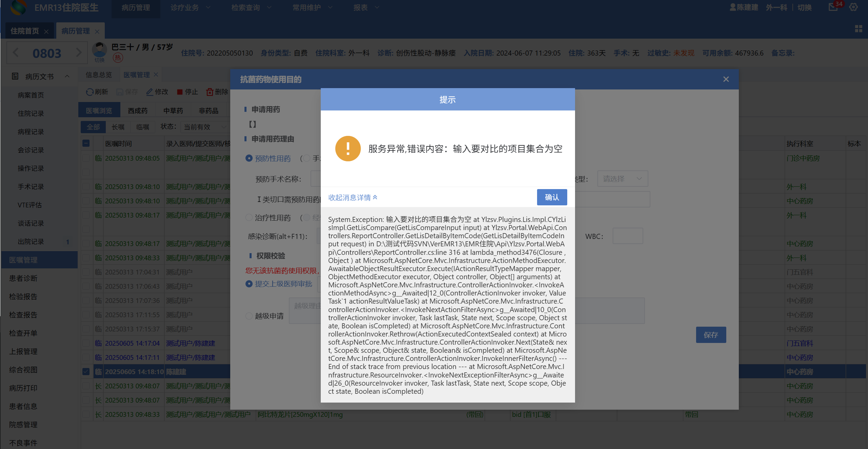This screenshot has height=449, width=868.
Task: Click the 修改 pencil edit icon
Action: [x=150, y=92]
